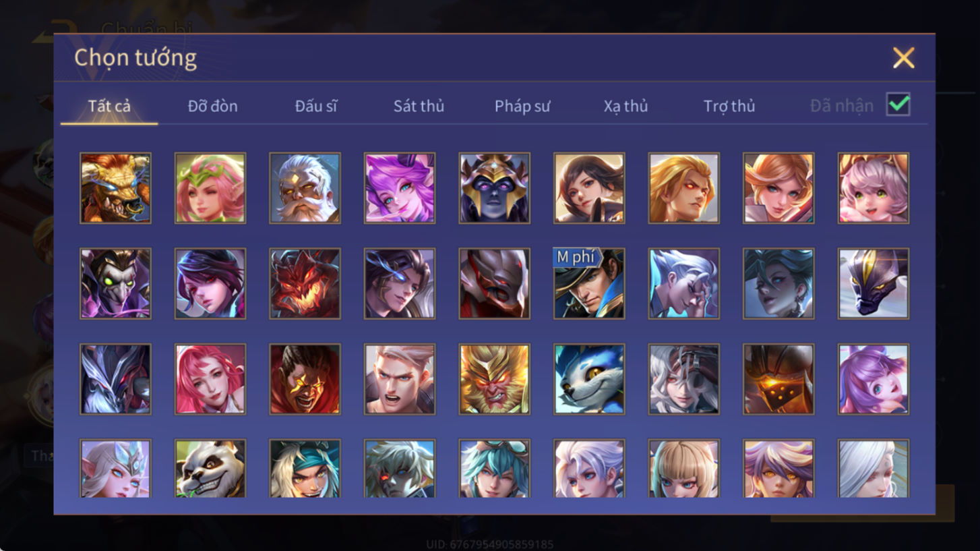980x551 pixels.
Task: Switch to the Trợ thủ tab
Action: (x=729, y=106)
